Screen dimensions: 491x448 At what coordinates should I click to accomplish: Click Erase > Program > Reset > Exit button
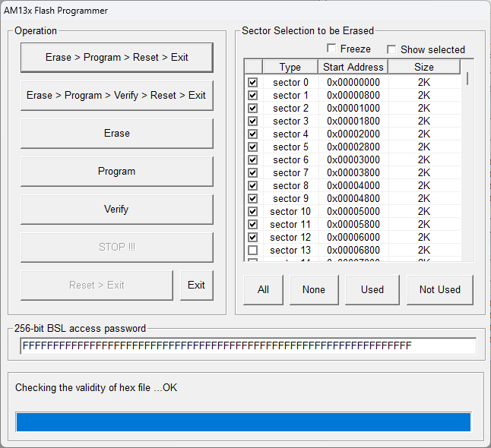pyautogui.click(x=117, y=58)
